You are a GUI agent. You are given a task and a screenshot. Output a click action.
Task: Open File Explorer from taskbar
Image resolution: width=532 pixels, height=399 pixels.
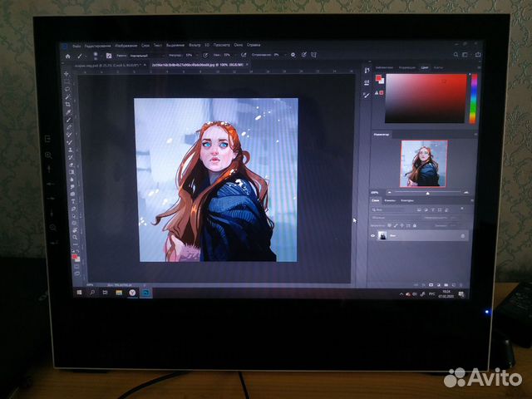click(x=119, y=293)
